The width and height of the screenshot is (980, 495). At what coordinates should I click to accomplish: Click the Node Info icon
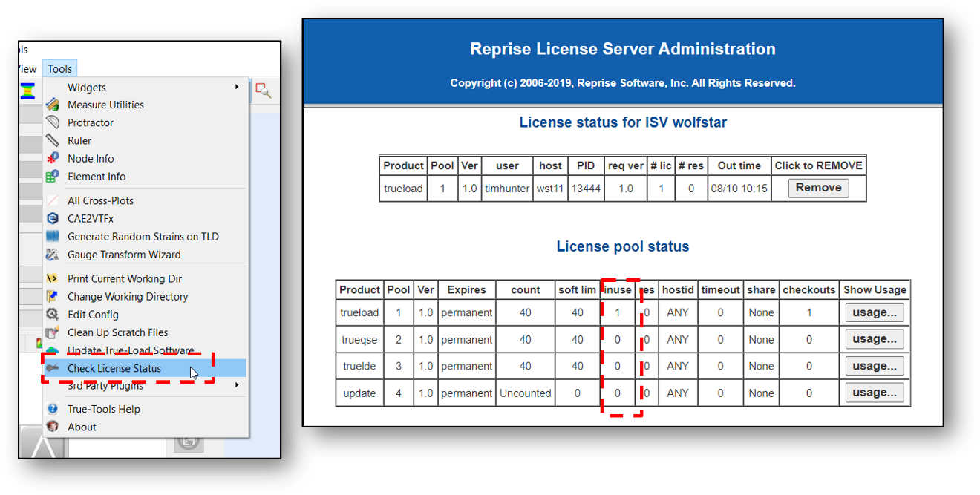click(x=53, y=158)
